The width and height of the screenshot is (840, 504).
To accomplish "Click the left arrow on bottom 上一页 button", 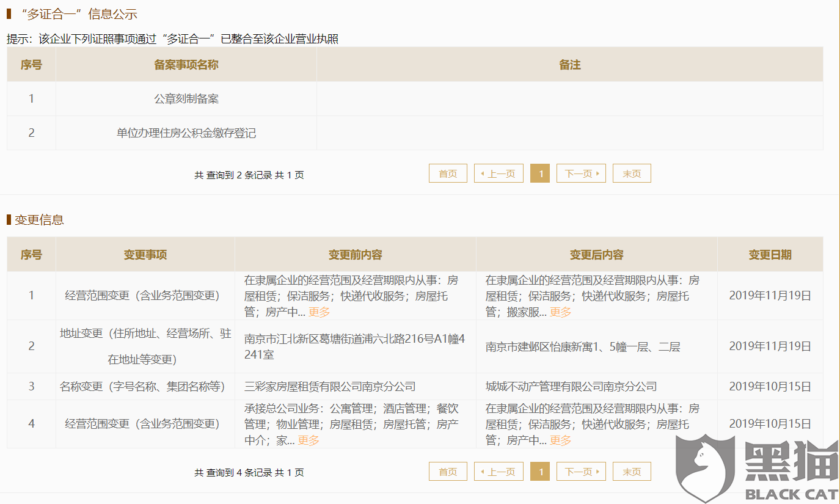I will 483,471.
